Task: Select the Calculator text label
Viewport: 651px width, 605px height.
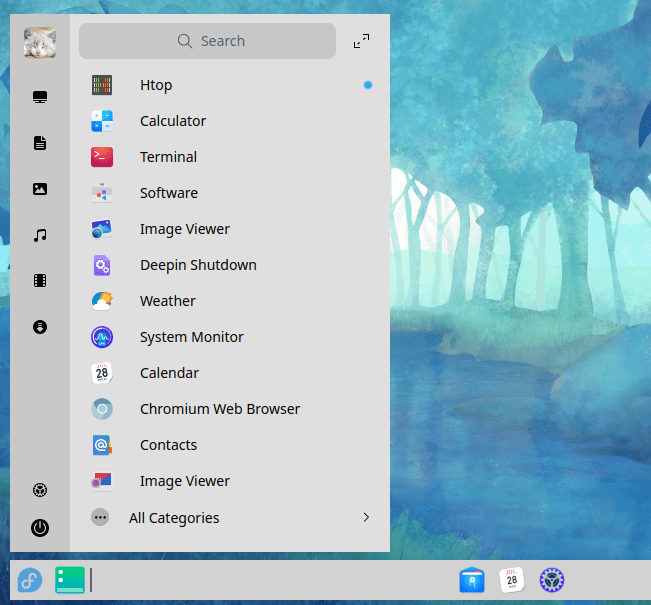Action: (173, 121)
